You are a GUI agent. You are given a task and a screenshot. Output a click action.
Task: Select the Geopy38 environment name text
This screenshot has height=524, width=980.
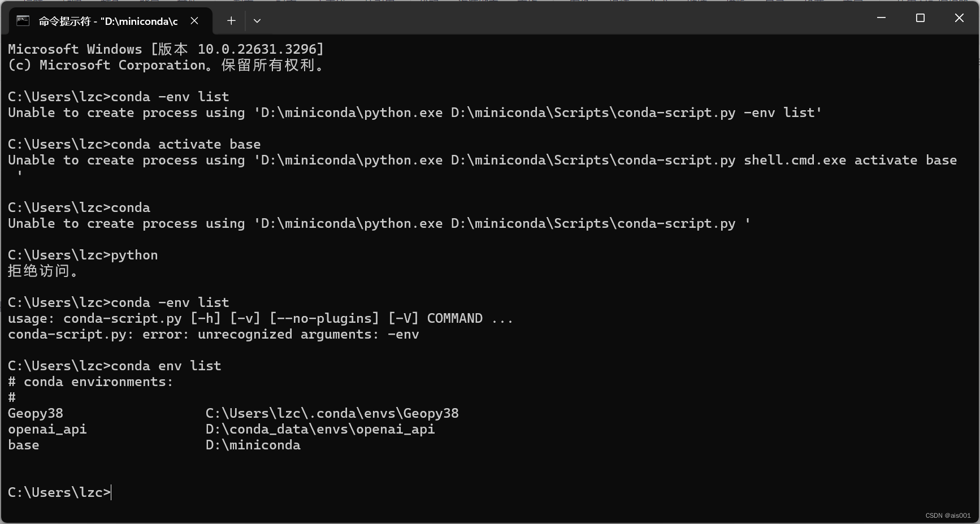point(35,413)
